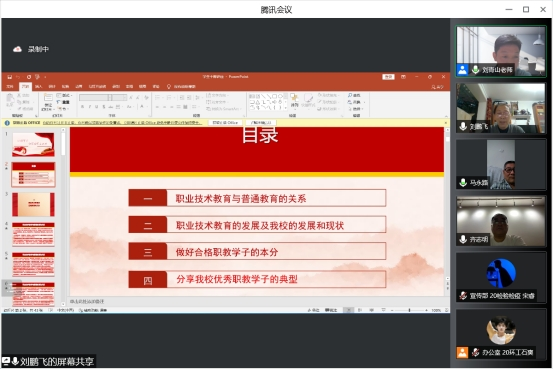Expand the shapes gallery dropdown arrow
Viewport: 553px width, 369px height.
[285, 107]
